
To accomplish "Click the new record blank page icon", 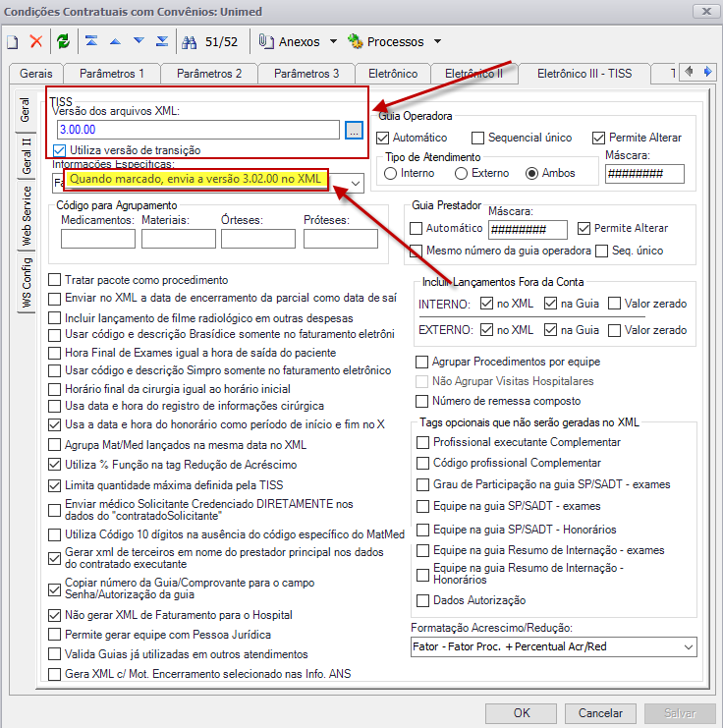I will pyautogui.click(x=13, y=42).
